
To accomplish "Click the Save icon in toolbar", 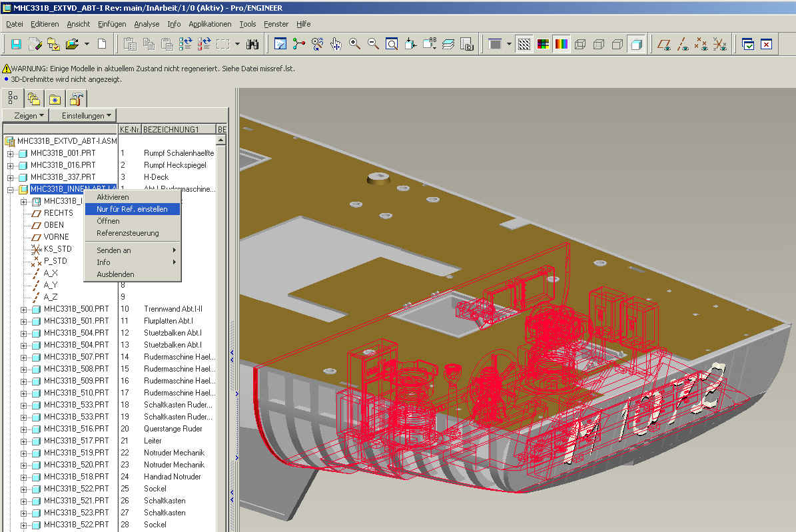I will click(16, 44).
